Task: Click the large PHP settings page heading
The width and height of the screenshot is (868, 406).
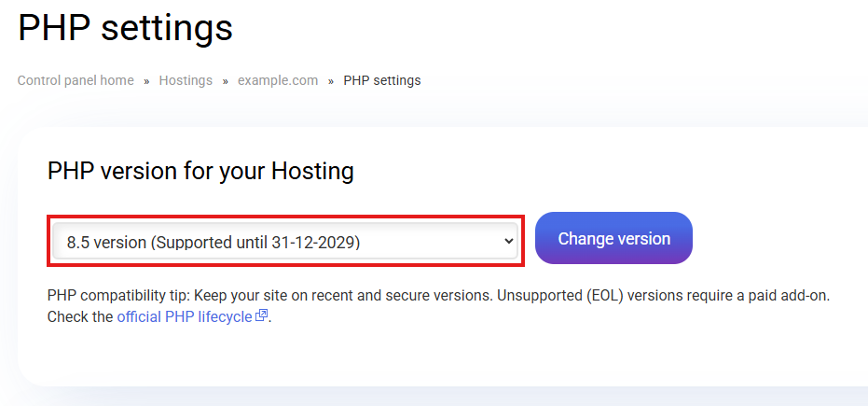Action: point(125,28)
